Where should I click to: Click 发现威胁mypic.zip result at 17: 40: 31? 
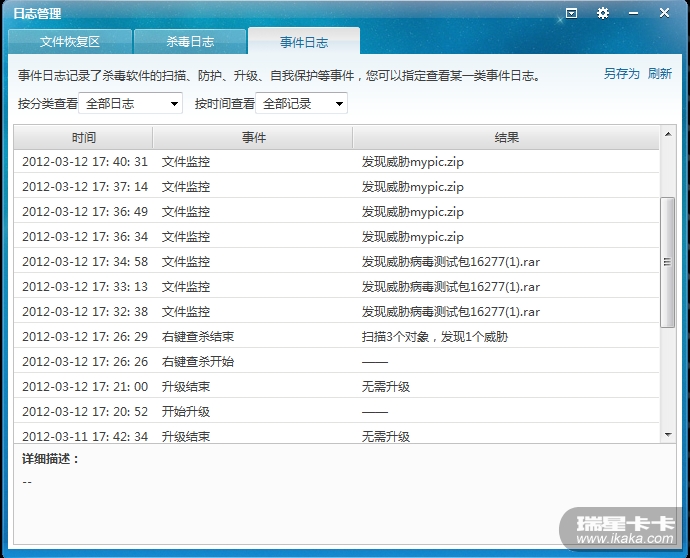(413, 162)
